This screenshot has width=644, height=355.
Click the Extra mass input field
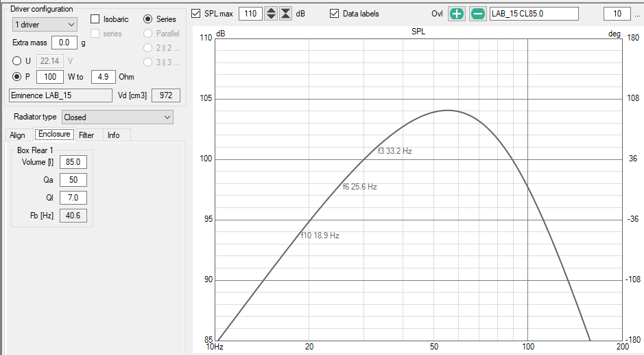64,43
